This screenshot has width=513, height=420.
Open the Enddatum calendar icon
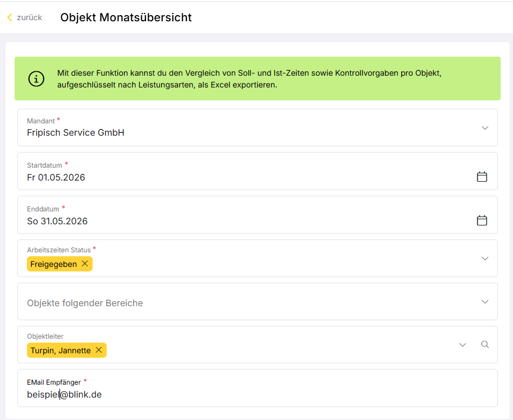[482, 220]
